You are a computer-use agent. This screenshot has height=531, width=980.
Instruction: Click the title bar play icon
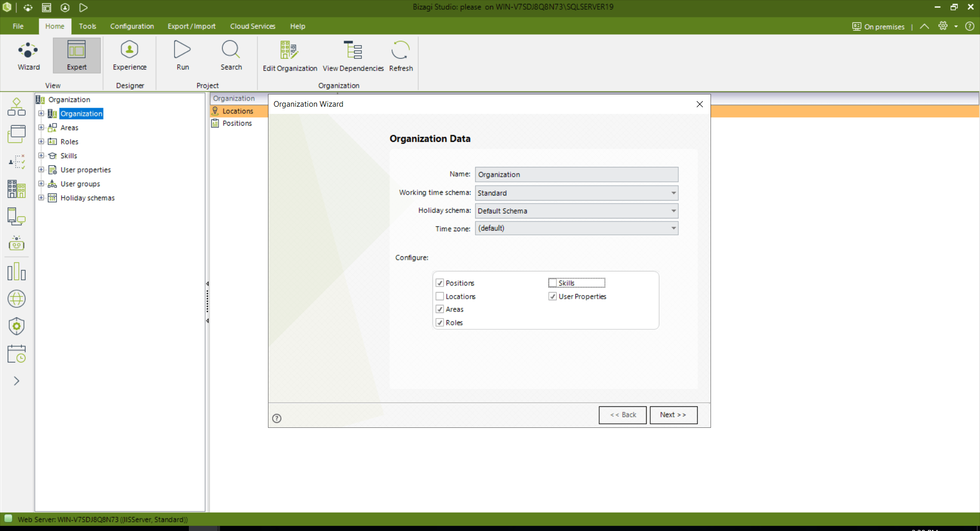click(x=83, y=7)
